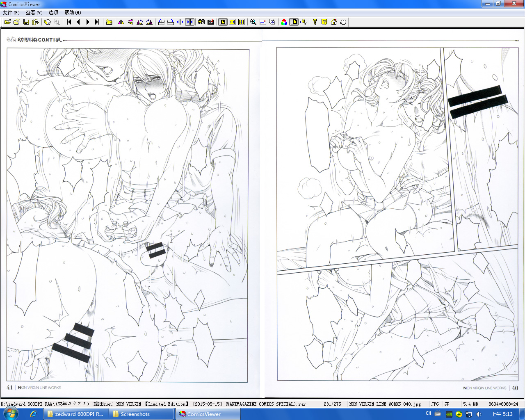Rotate the page clockwise

pyautogui.click(x=149, y=22)
